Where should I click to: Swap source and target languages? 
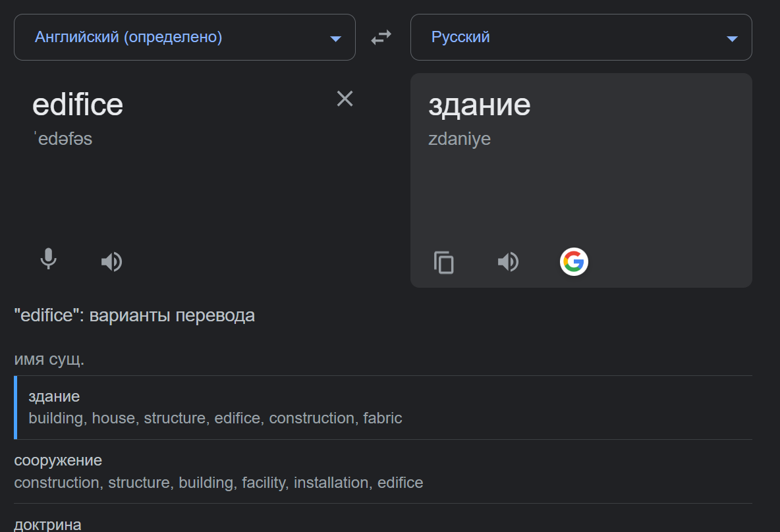(x=381, y=38)
